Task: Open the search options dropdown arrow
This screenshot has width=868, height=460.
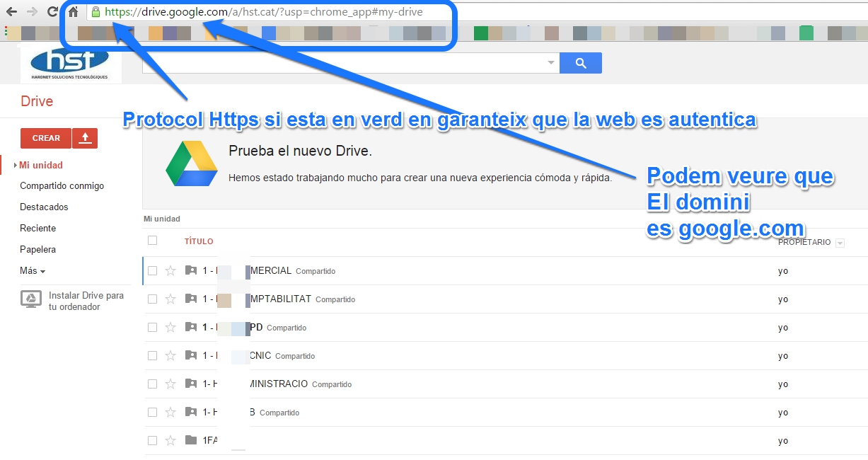Action: pyautogui.click(x=551, y=63)
